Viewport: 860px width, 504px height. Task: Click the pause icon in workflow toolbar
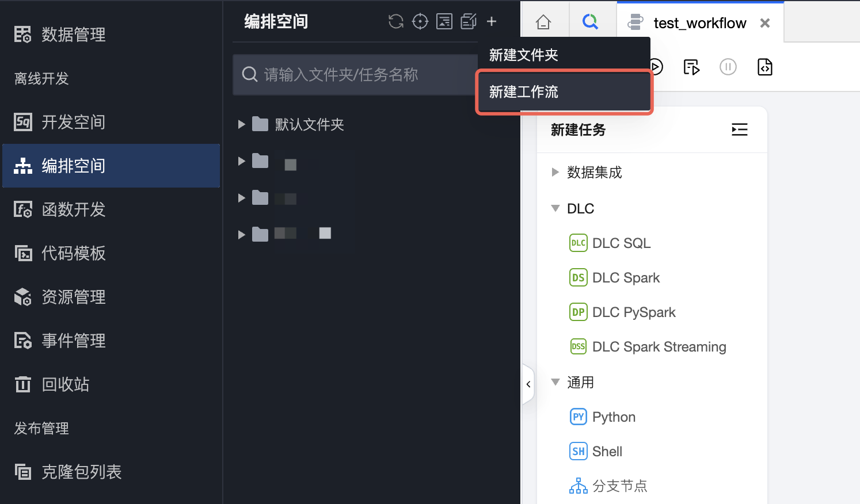[728, 67]
